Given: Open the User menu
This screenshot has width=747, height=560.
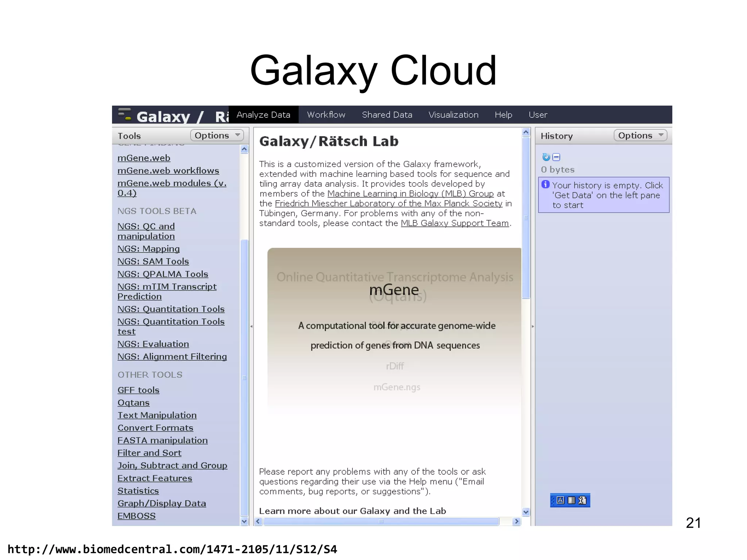Looking at the screenshot, I should click(538, 114).
